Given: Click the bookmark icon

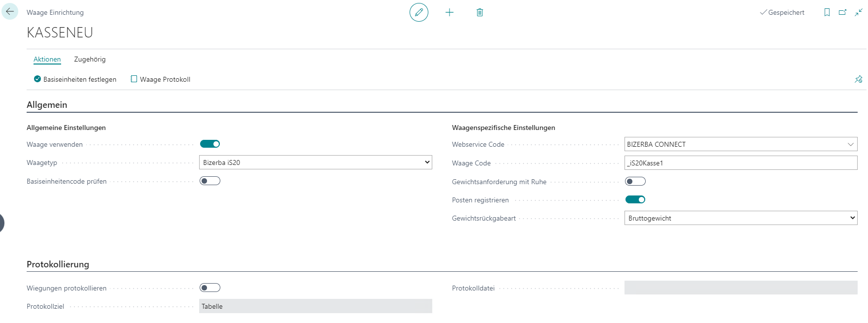Looking at the screenshot, I should point(827,12).
